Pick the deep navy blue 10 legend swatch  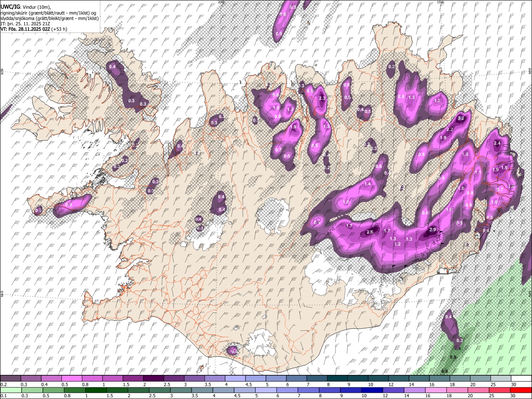coord(372,390)
